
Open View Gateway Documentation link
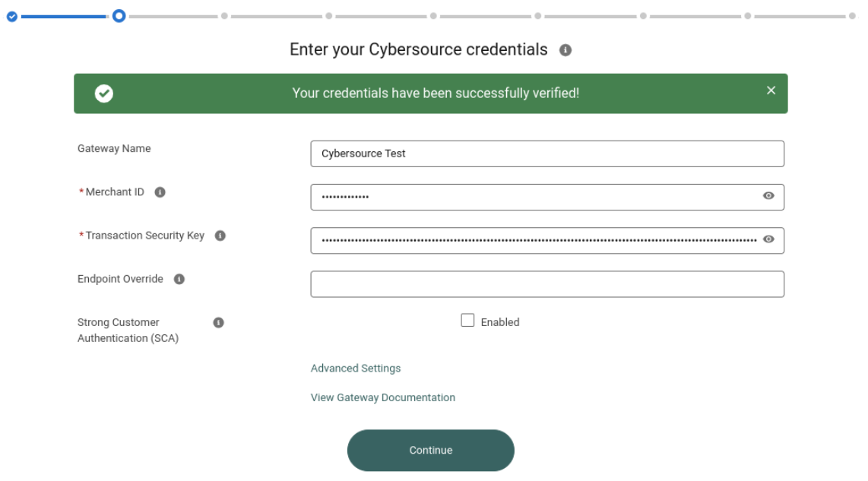[x=382, y=397]
